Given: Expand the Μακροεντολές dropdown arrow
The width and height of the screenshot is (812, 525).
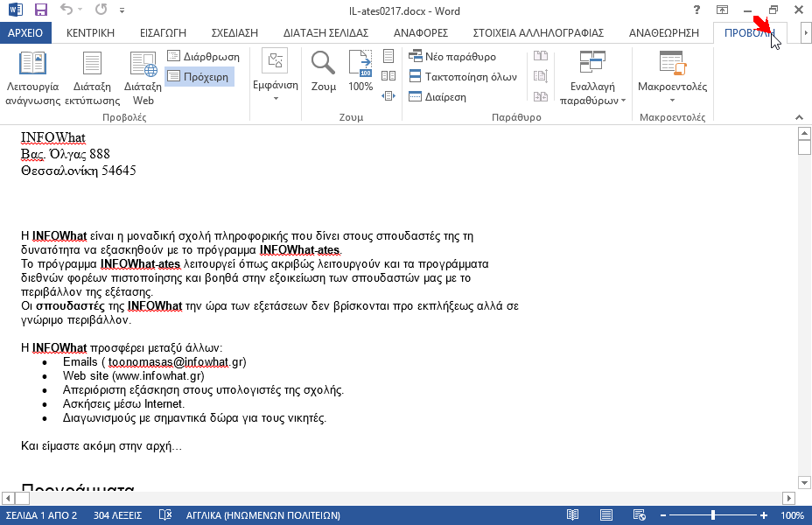Looking at the screenshot, I should click(672, 100).
